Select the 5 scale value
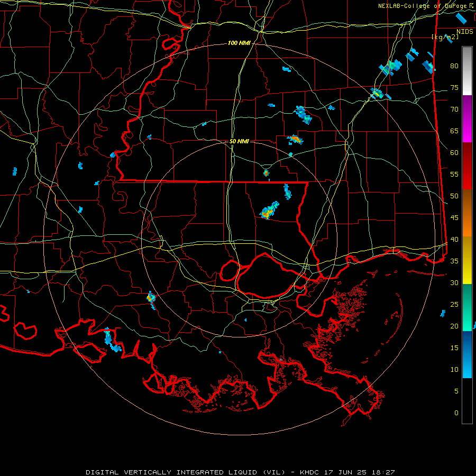The height and width of the screenshot is (476, 476). (456, 391)
